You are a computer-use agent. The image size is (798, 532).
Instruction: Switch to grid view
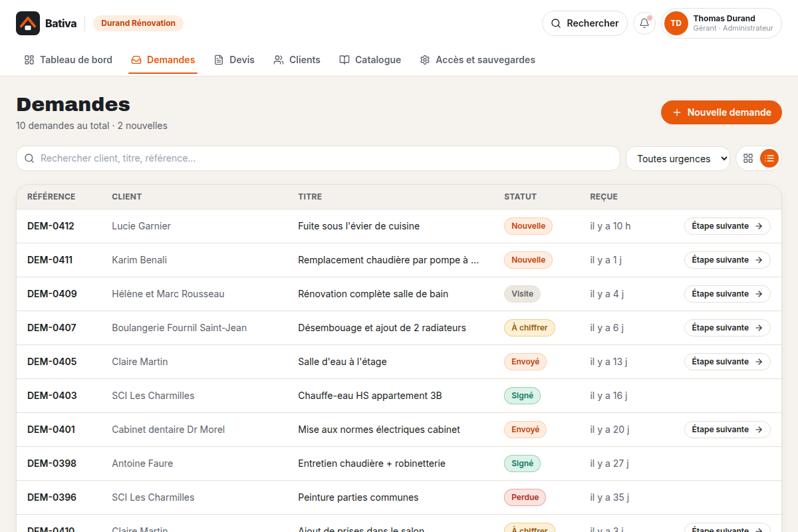(748, 158)
